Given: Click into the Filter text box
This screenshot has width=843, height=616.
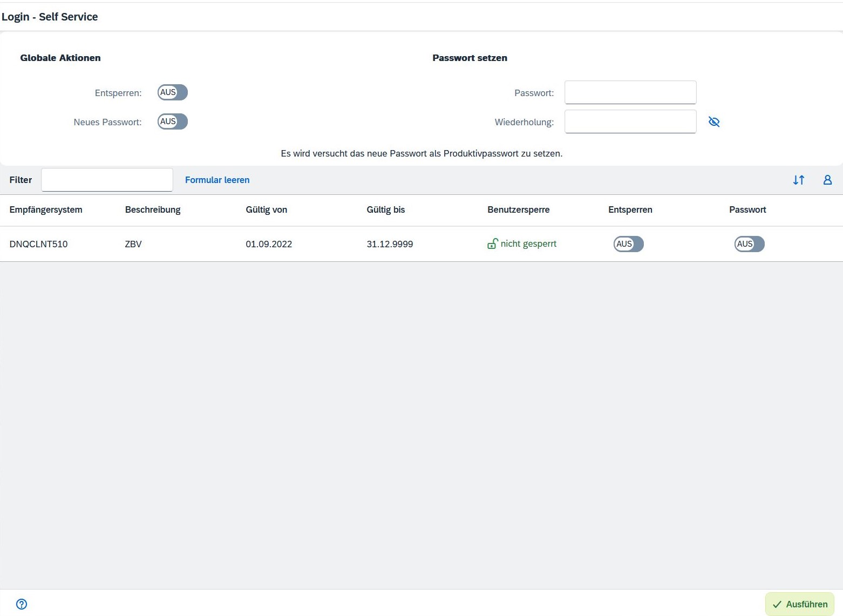Looking at the screenshot, I should point(107,180).
